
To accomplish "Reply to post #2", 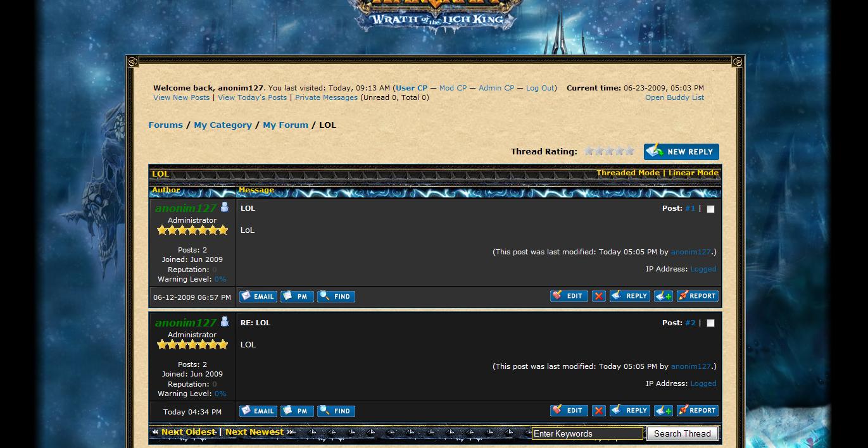I will (630, 410).
